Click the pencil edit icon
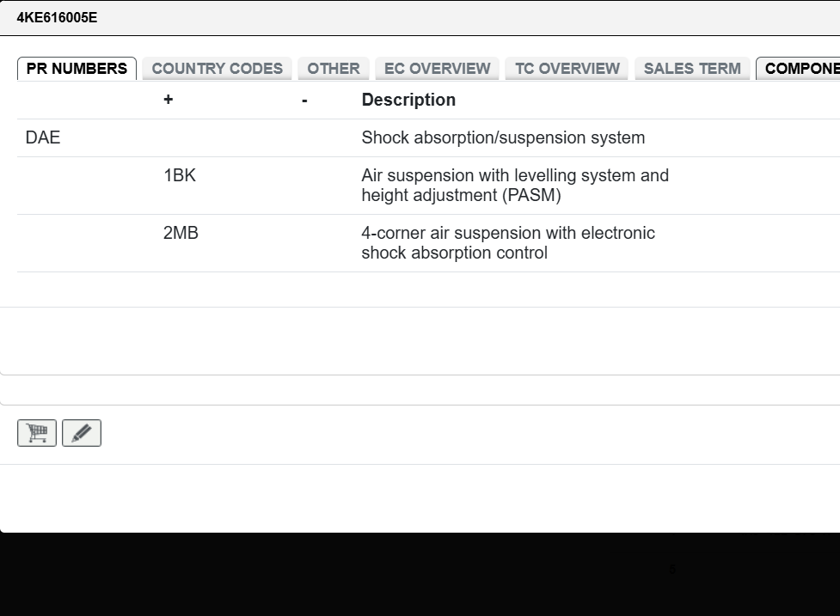 tap(82, 433)
